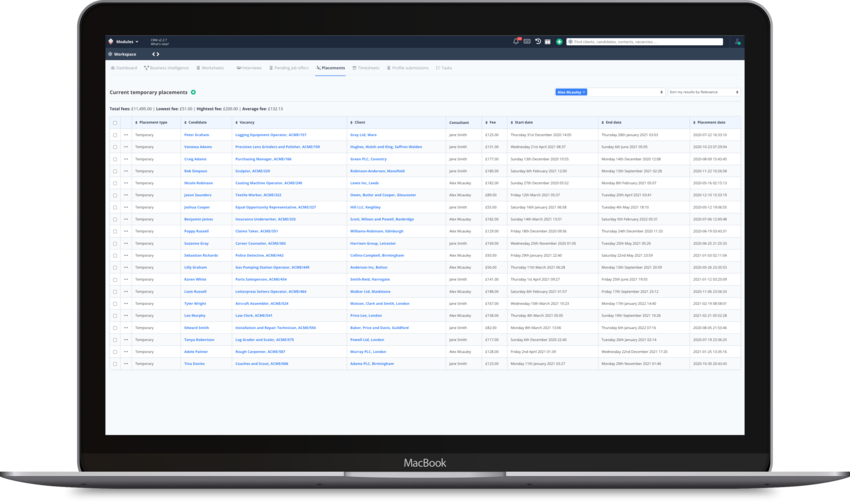Open the consultant filter dropdown
The image size is (850, 503).
coord(609,92)
